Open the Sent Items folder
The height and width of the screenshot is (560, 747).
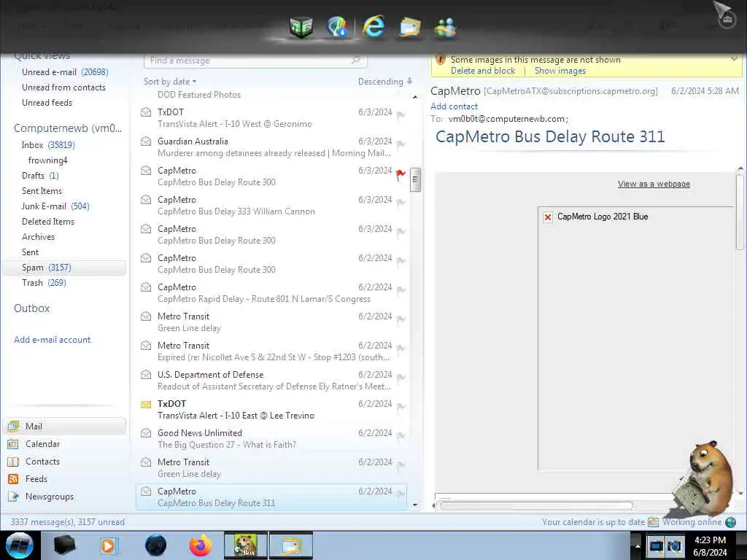42,190
